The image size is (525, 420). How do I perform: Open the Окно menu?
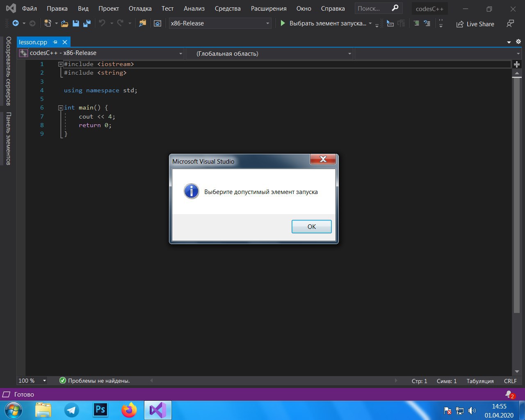pyautogui.click(x=304, y=8)
